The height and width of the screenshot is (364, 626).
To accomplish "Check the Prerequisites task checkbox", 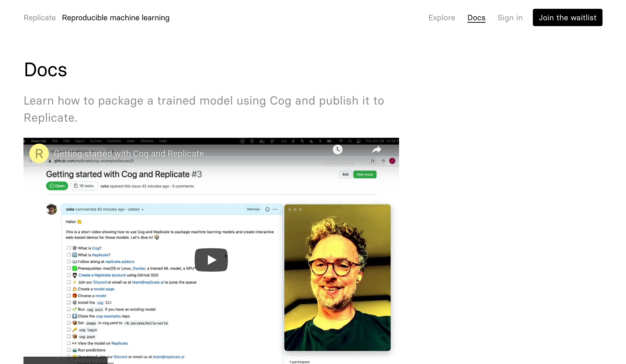I will click(68, 268).
